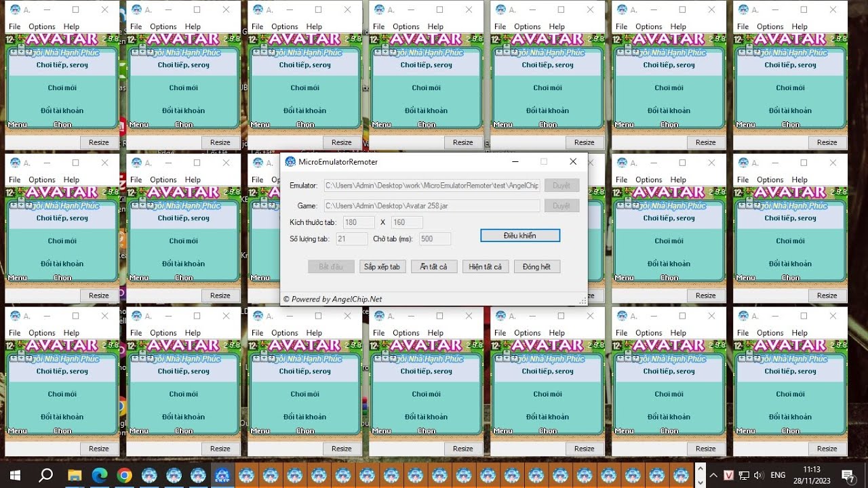Click Menu softkey in top-left emulator window
The height and width of the screenshot is (488, 868).
click(x=18, y=125)
